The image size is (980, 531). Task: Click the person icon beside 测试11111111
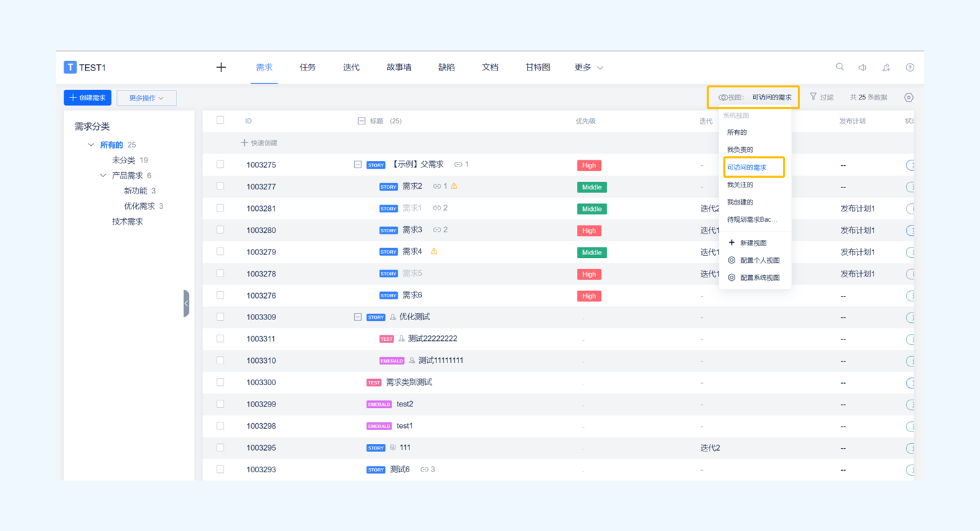pos(412,361)
